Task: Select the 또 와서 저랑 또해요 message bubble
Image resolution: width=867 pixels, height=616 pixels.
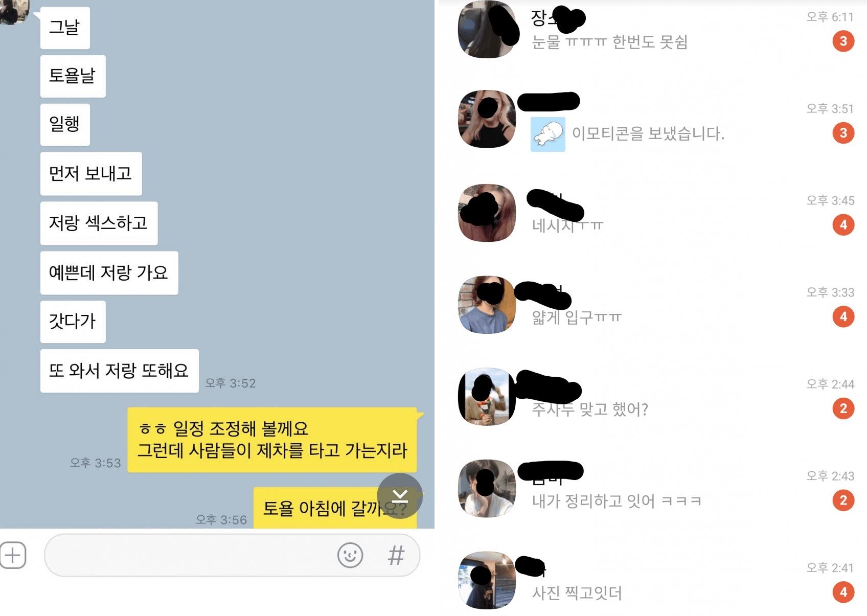Action: [120, 371]
